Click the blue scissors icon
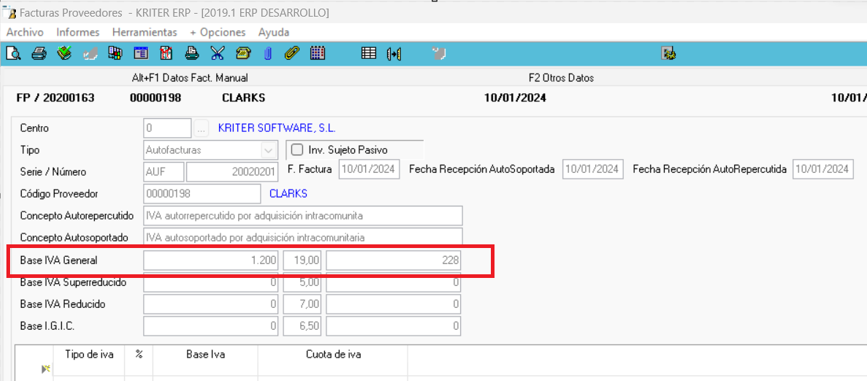The image size is (867, 381). pos(217,54)
